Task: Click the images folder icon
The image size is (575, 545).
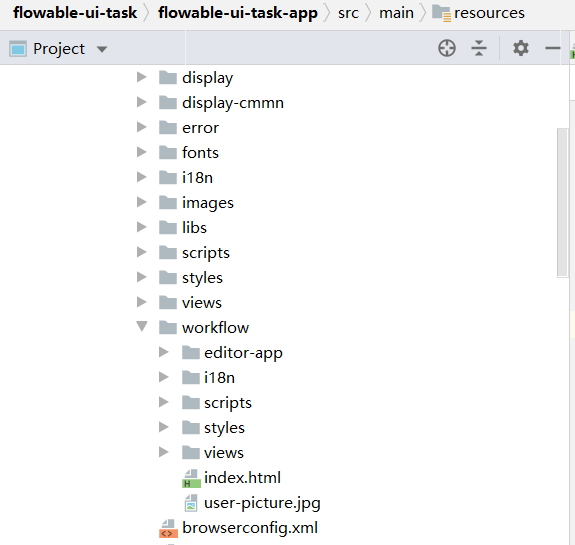Action: 168,202
